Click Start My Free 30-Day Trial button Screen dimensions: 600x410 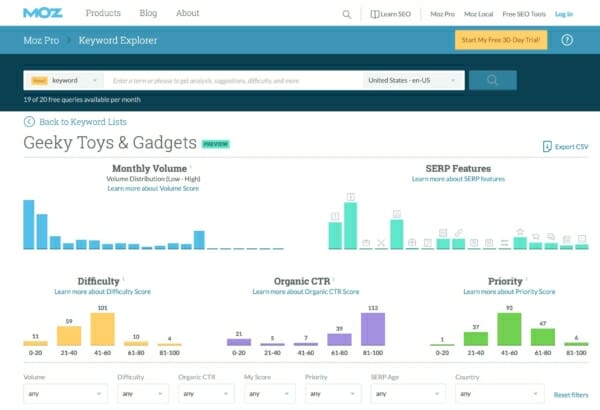click(501, 40)
